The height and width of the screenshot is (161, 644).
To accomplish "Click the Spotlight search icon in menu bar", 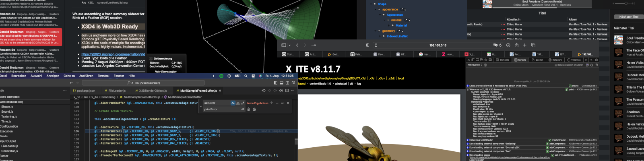I will pyautogui.click(x=246, y=76).
